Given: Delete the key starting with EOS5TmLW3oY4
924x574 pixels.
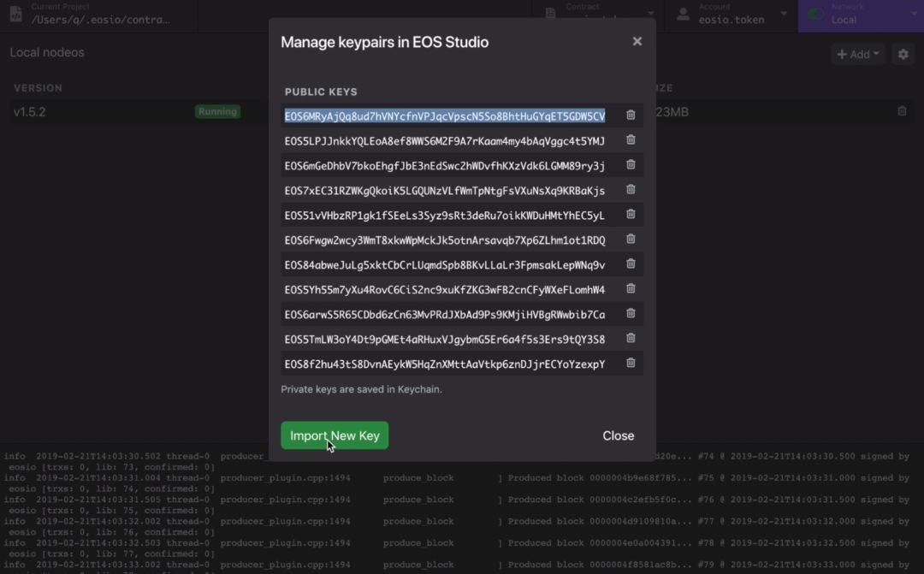Looking at the screenshot, I should point(631,338).
